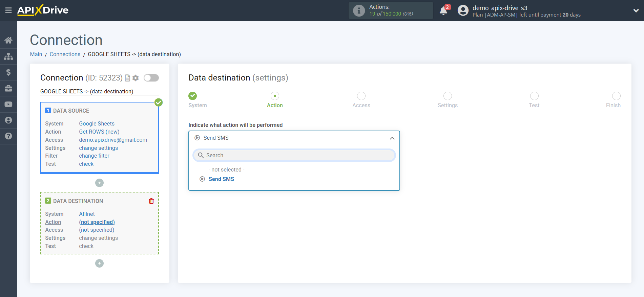Expand the account menu chevron at top right
The width and height of the screenshot is (644, 297).
[636, 11]
